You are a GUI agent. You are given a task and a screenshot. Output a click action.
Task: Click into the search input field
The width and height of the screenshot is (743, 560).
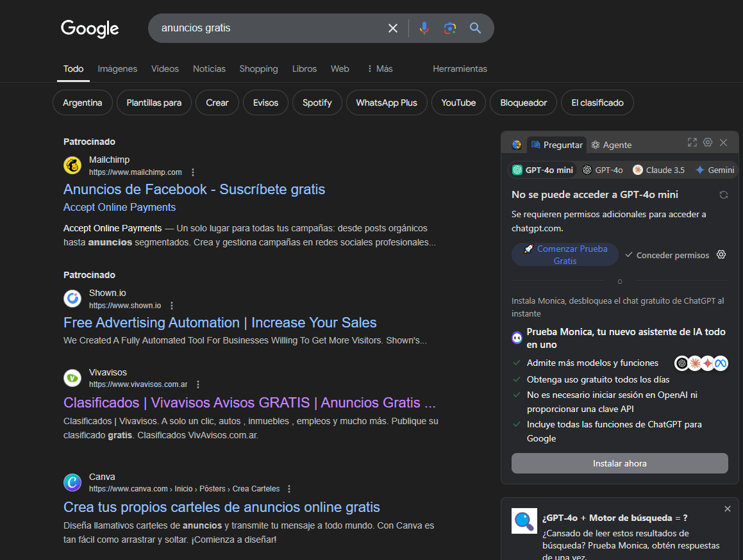pyautogui.click(x=270, y=28)
